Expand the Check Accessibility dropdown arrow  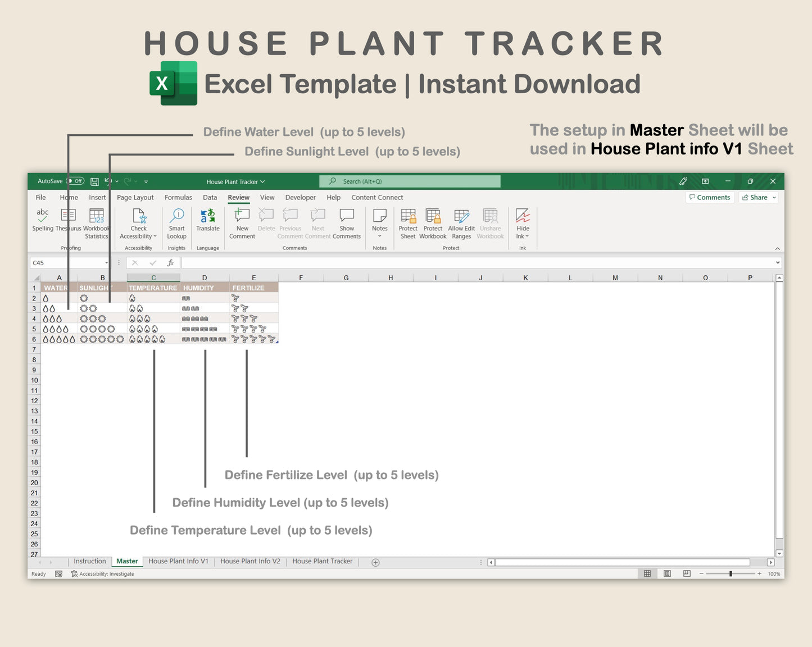[x=155, y=236]
